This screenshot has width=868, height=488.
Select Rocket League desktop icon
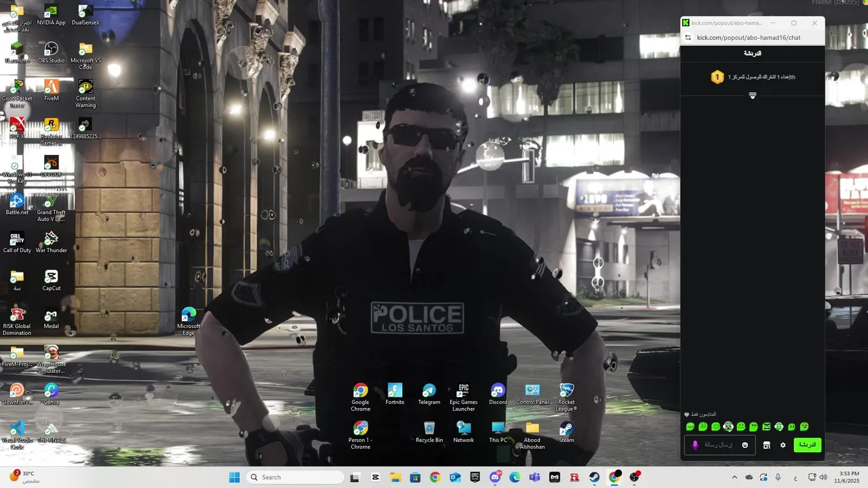point(566,397)
